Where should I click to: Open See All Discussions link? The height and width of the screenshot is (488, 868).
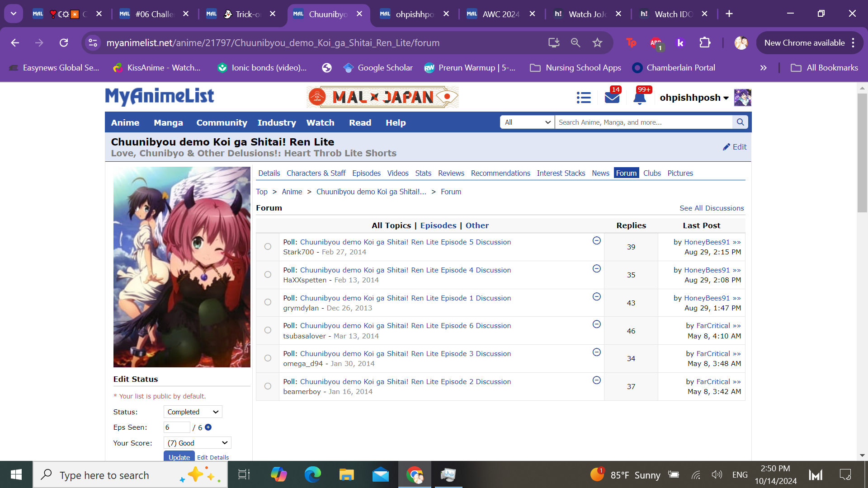(x=711, y=208)
